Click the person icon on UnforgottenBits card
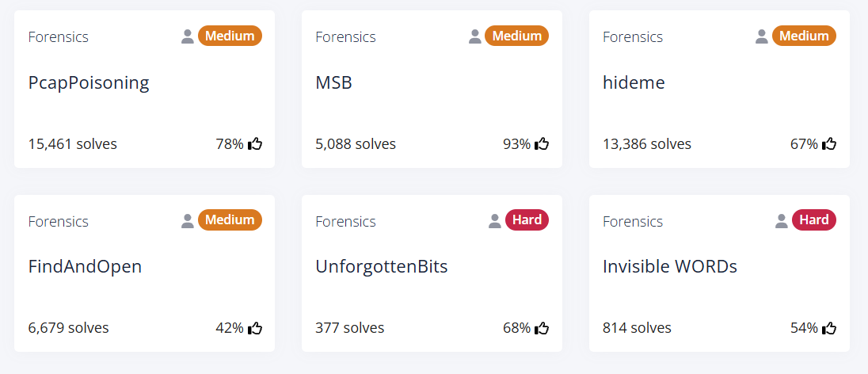This screenshot has width=868, height=374. click(495, 221)
